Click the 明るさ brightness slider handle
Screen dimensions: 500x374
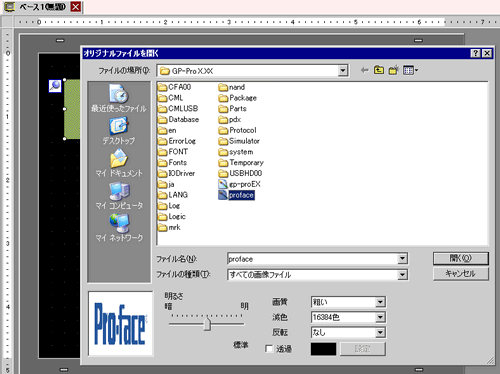coord(207,324)
